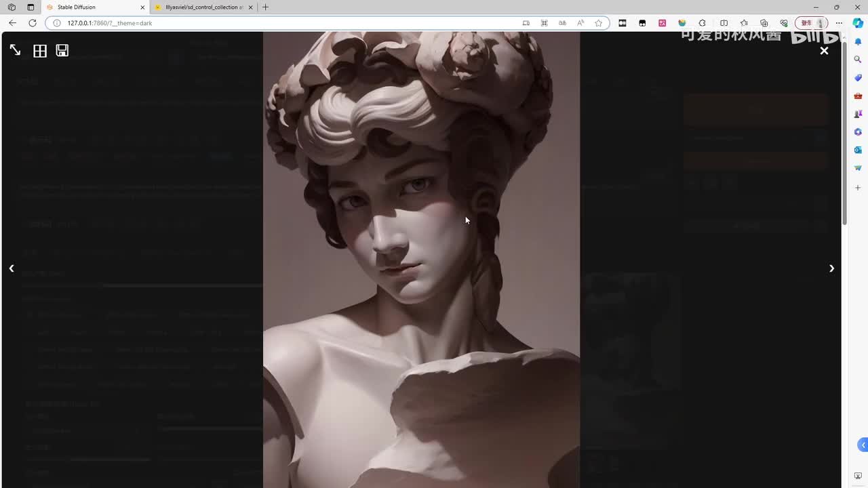This screenshot has width=868, height=488.
Task: Click the sign-in profile button
Action: click(810, 23)
